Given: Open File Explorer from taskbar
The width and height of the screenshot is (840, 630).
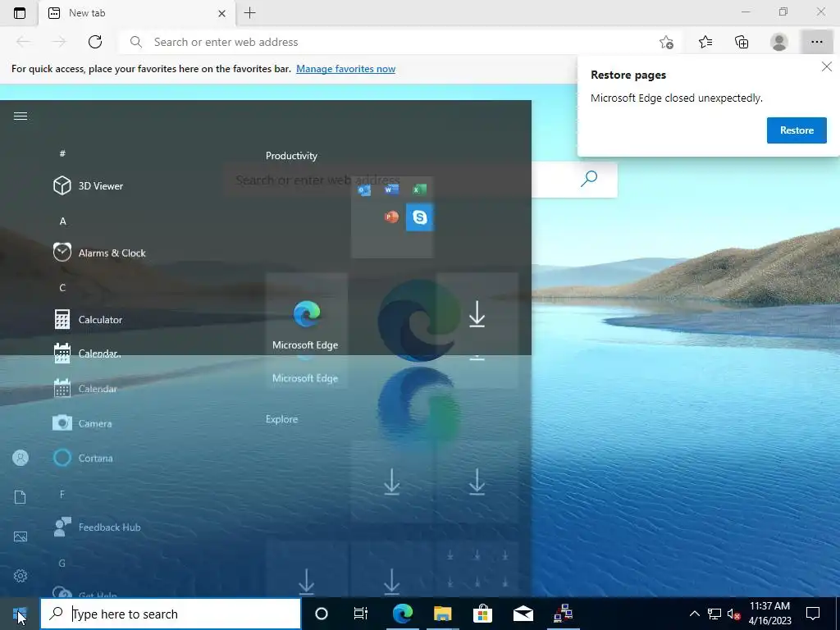Looking at the screenshot, I should tap(442, 614).
